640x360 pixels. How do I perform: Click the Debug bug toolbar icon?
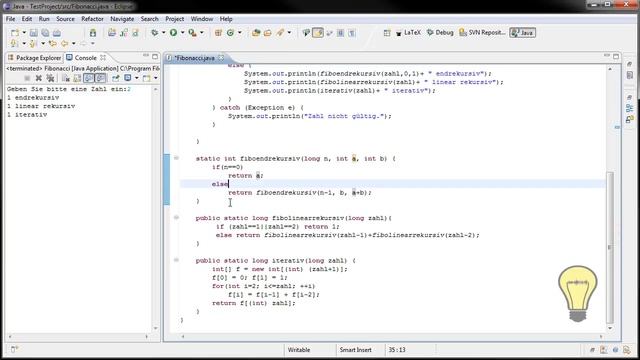coord(155,33)
